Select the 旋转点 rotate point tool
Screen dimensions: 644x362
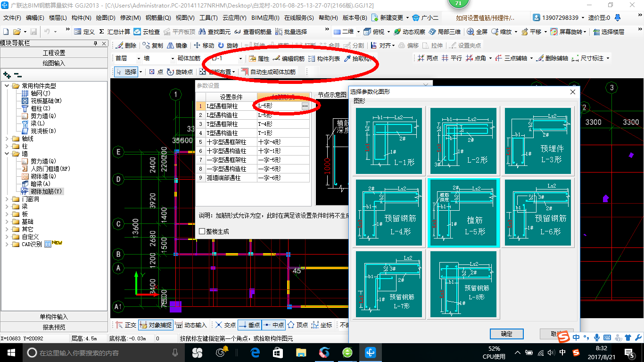pyautogui.click(x=180, y=72)
